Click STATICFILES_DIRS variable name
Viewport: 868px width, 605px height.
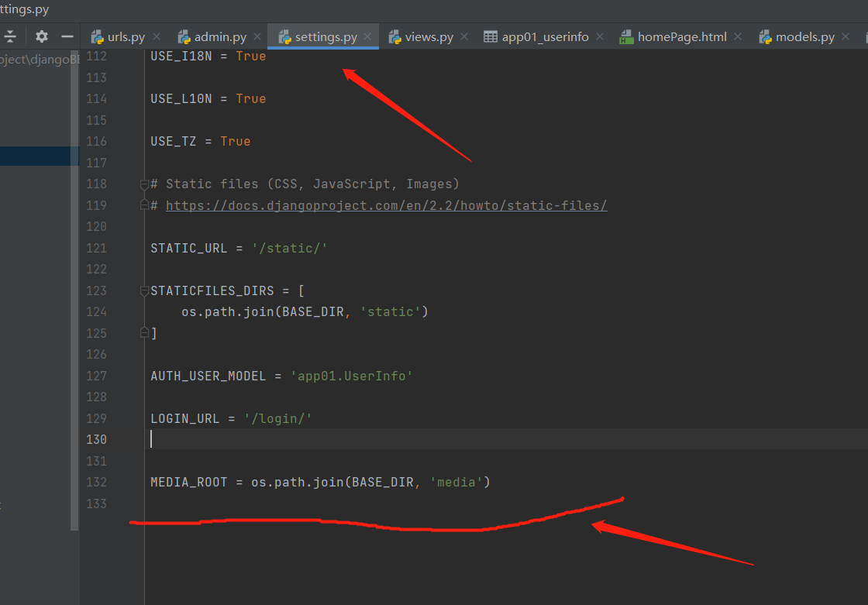coord(212,290)
